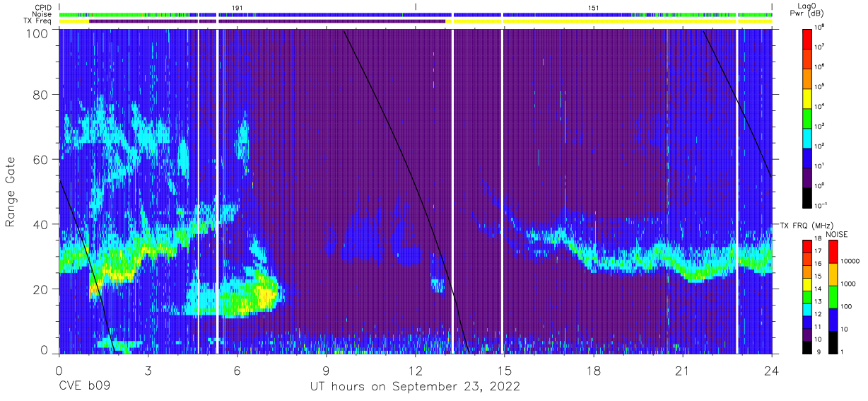Select the '0' tick on UT hours axis

point(59,370)
